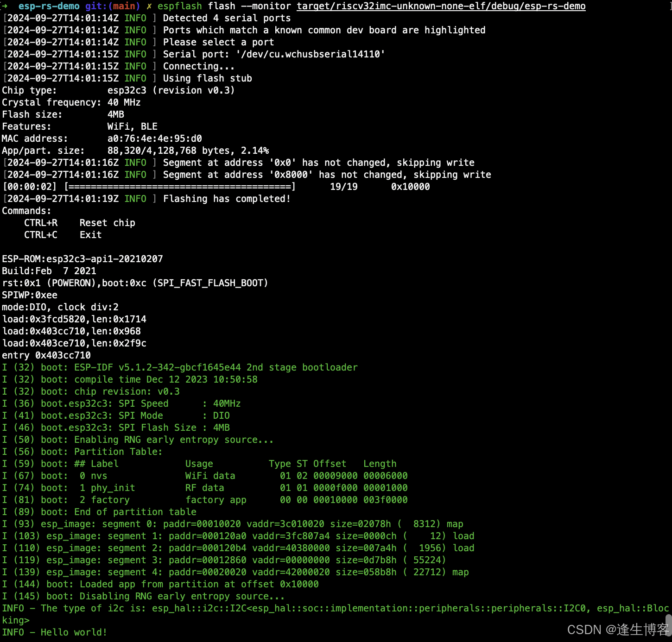Click 'Flashing has completed!' message
Viewport: 672px width, 642px height.
227,199
